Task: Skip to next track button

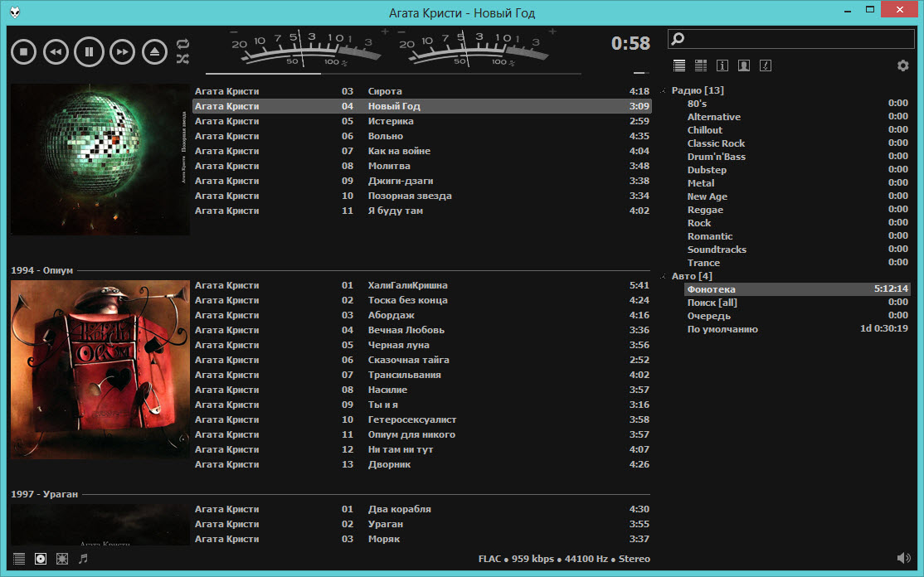Action: coord(122,52)
